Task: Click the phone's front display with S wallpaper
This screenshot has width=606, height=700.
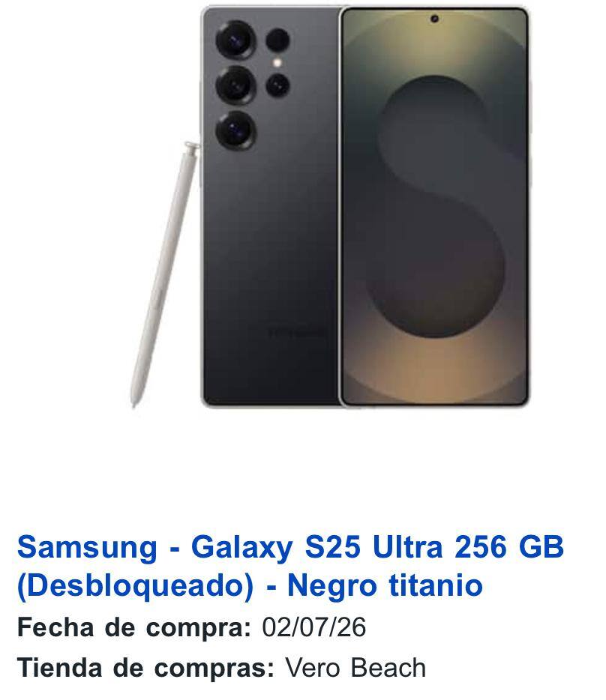Action: pos(434,207)
